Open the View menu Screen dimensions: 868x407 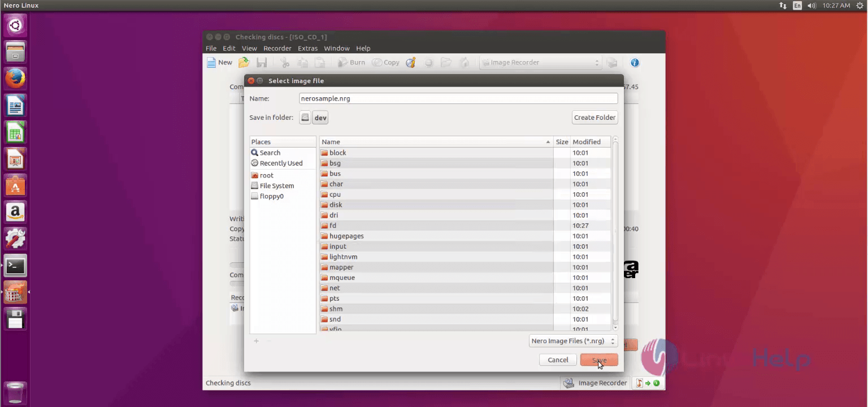tap(249, 49)
